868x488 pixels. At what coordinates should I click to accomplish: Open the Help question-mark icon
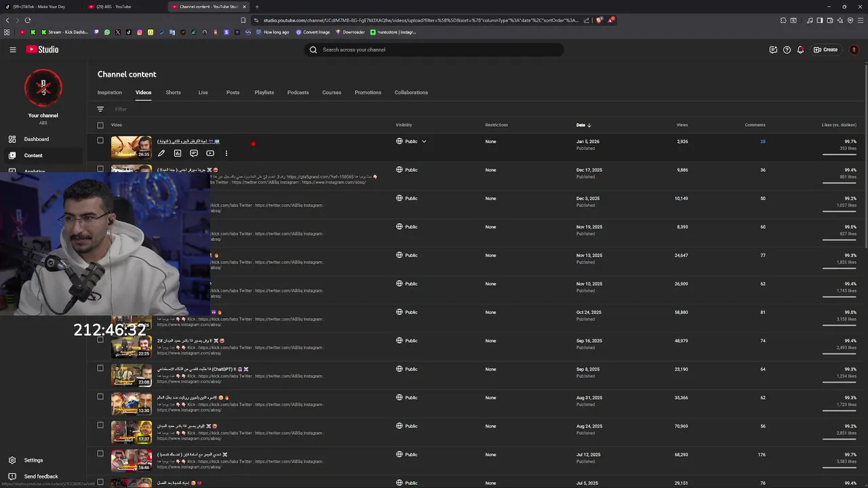coord(787,49)
